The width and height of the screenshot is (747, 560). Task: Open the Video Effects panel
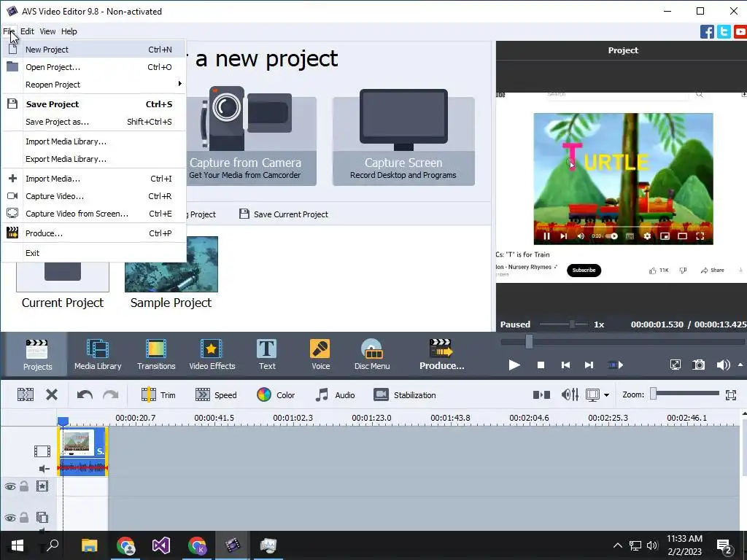click(212, 354)
